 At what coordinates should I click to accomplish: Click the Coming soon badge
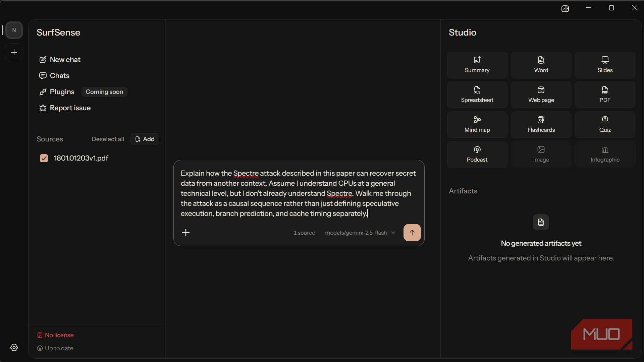pos(104,92)
